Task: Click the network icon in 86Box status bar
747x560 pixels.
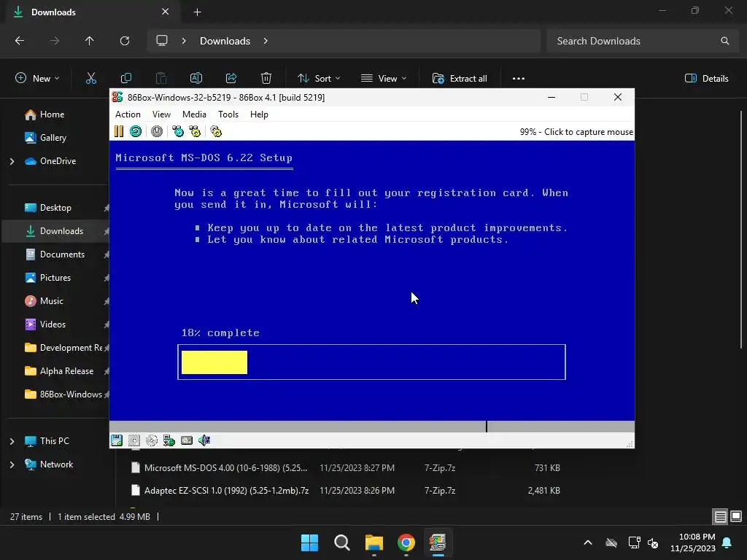Action: point(169,440)
